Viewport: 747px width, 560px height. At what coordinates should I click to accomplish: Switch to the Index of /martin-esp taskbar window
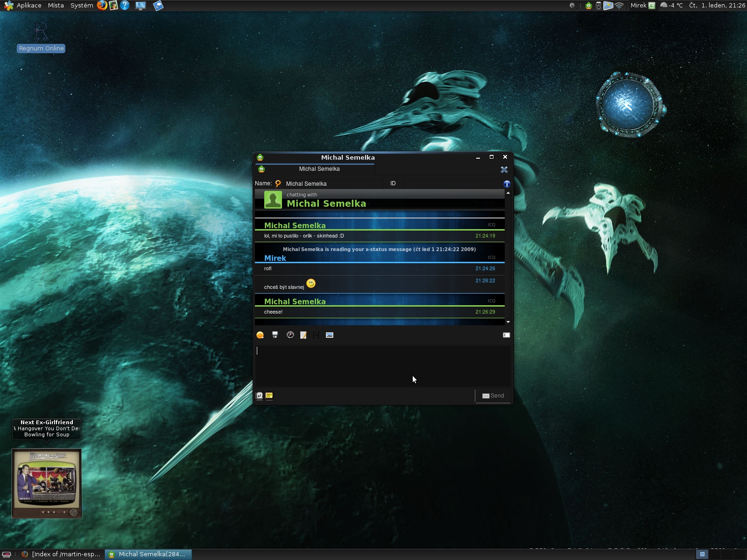[x=62, y=554]
